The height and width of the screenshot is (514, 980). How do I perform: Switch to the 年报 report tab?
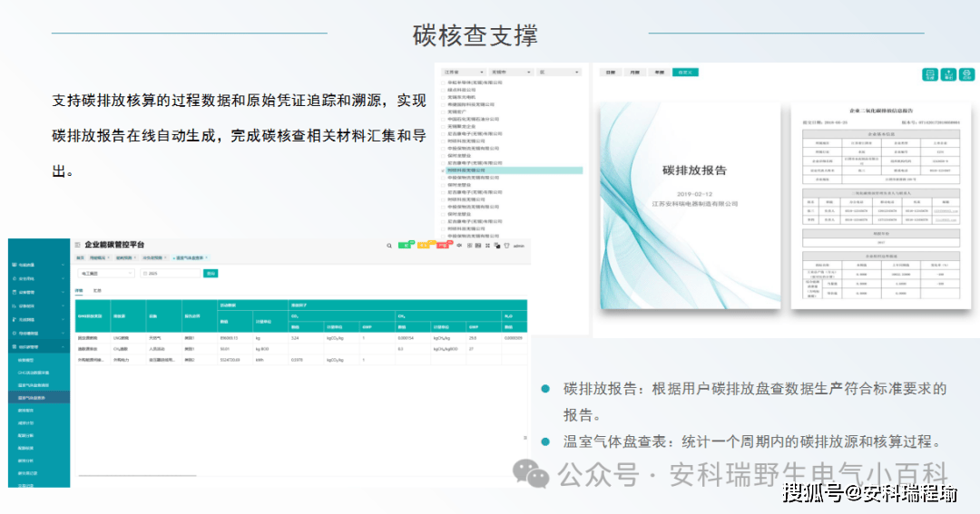(660, 73)
